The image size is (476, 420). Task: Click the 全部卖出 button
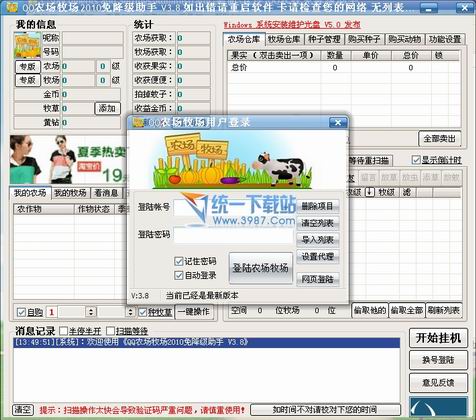(x=440, y=139)
